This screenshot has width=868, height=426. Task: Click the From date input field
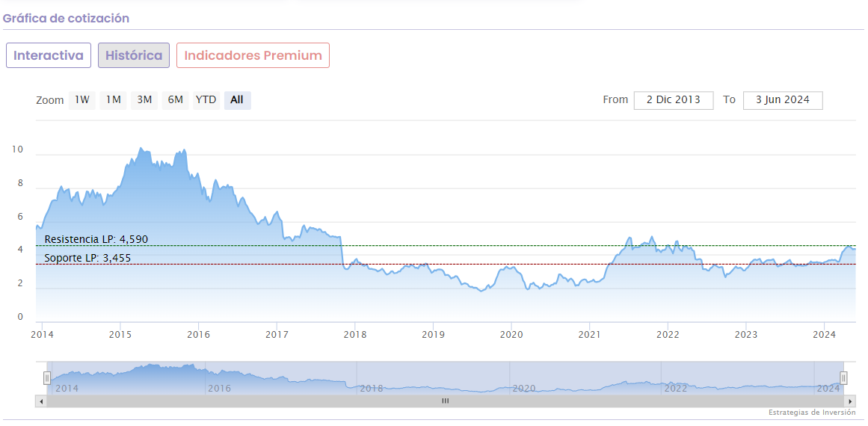tap(673, 100)
